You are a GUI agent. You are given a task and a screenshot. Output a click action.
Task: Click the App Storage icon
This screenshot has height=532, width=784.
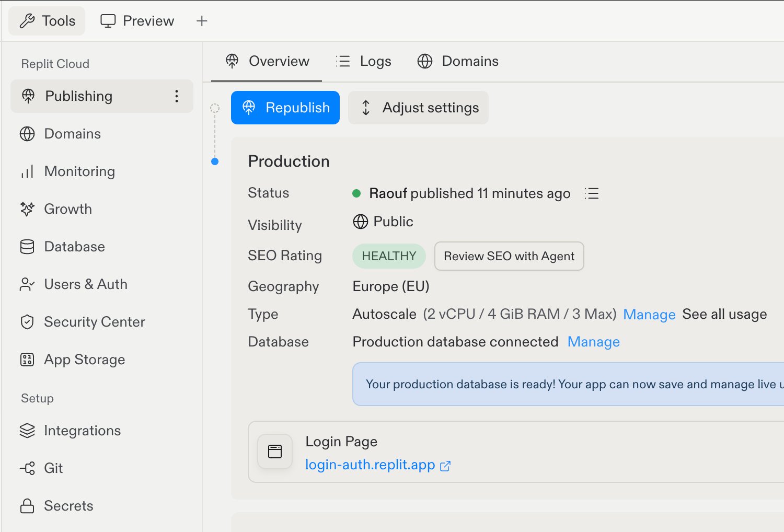click(x=27, y=360)
